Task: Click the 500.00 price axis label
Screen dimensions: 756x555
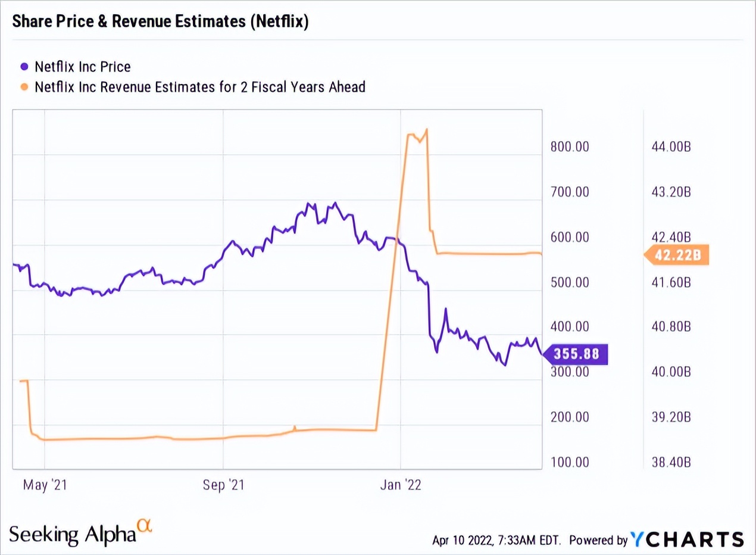Action: pos(568,282)
